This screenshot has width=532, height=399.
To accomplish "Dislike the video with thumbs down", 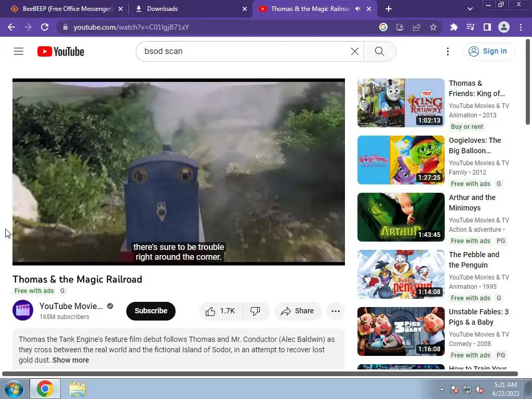I will pos(255,311).
